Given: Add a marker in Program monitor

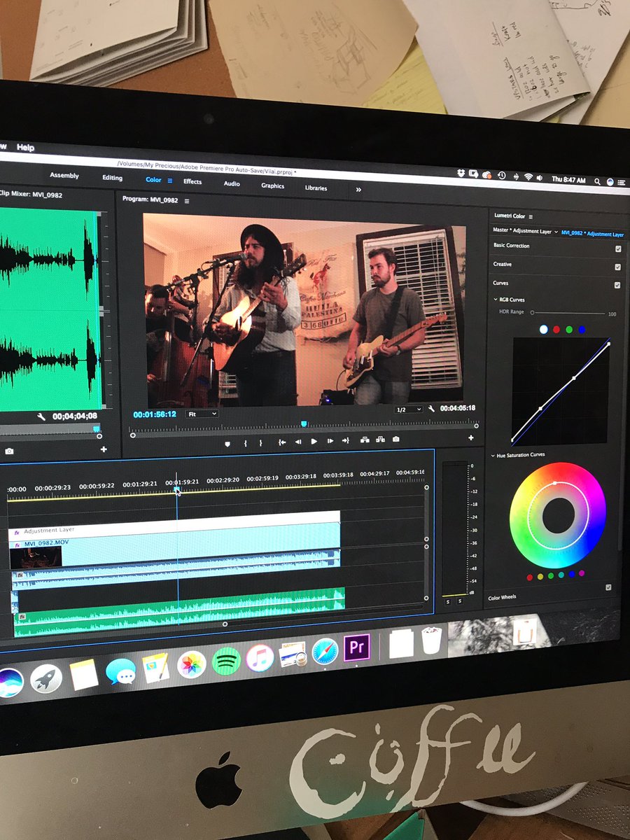Looking at the screenshot, I should click(x=227, y=443).
